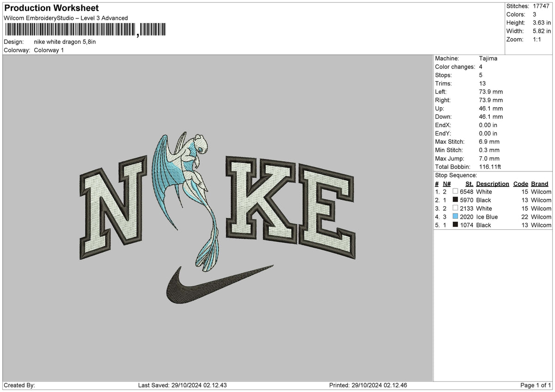Click the white swatch beside code 2133
Screen dimensions: 555x392
coord(456,208)
